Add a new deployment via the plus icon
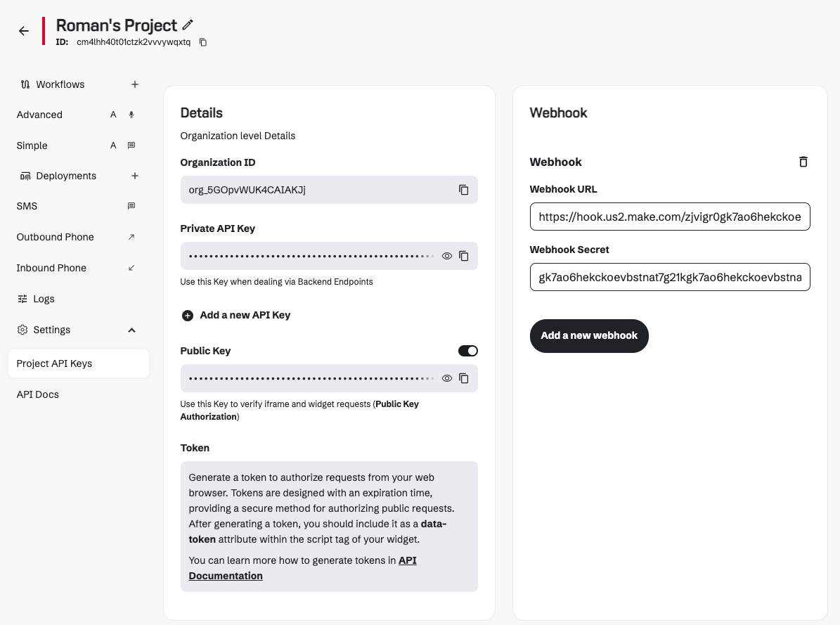840x625 pixels. (x=134, y=176)
